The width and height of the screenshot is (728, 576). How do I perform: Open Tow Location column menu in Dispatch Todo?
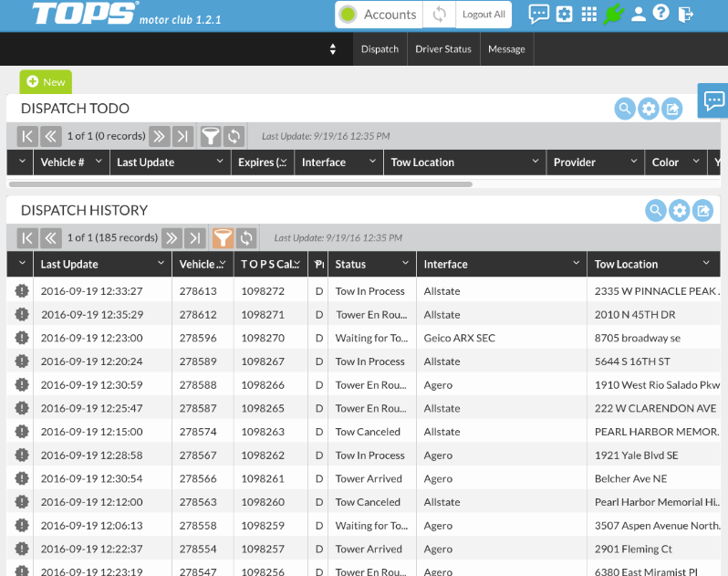[x=536, y=162]
